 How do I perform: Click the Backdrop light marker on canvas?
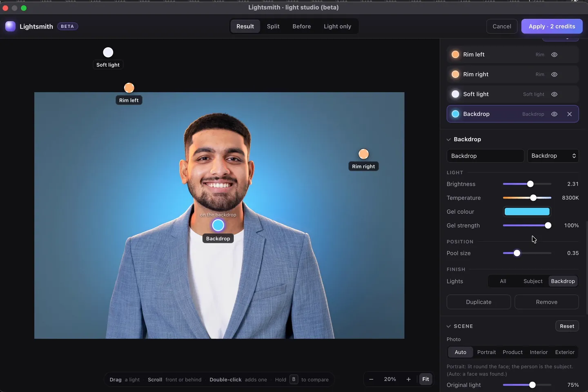[x=218, y=225]
